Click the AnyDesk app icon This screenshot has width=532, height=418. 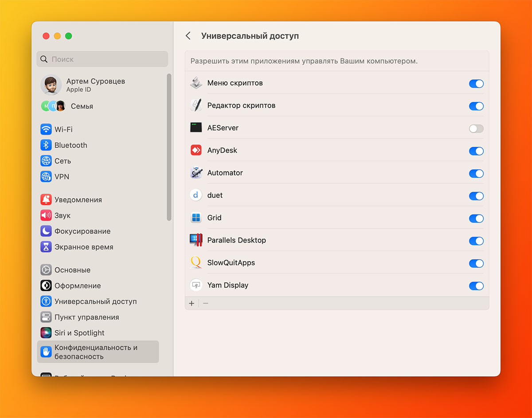click(x=196, y=150)
